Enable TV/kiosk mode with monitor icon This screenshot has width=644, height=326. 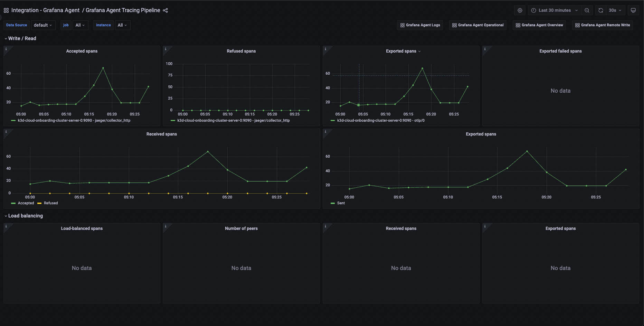pyautogui.click(x=633, y=10)
